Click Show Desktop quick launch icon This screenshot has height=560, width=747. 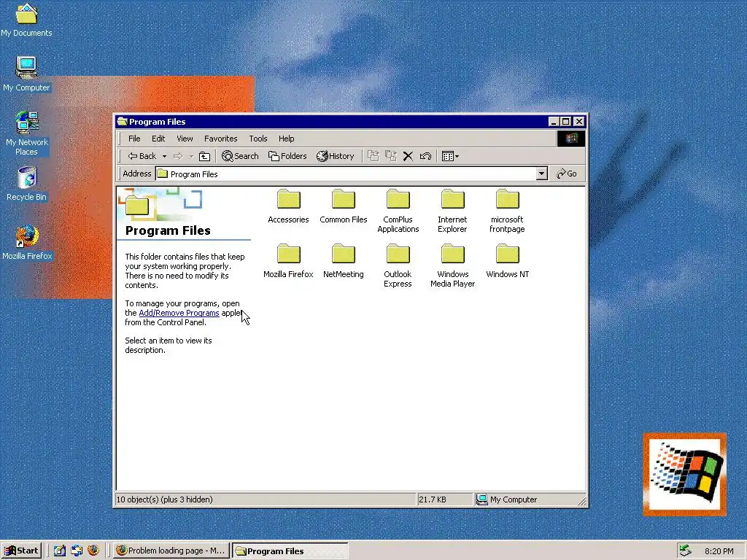60,551
